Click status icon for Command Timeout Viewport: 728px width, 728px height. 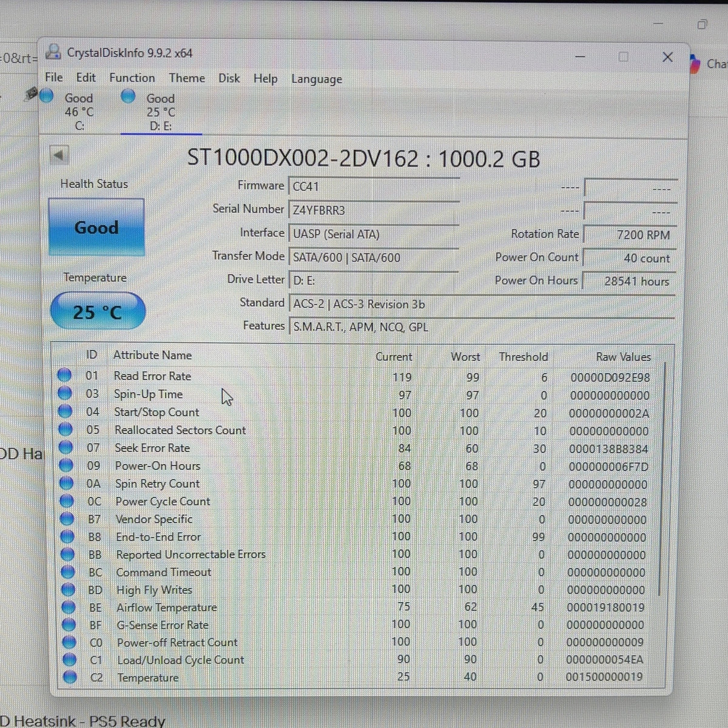[68, 572]
